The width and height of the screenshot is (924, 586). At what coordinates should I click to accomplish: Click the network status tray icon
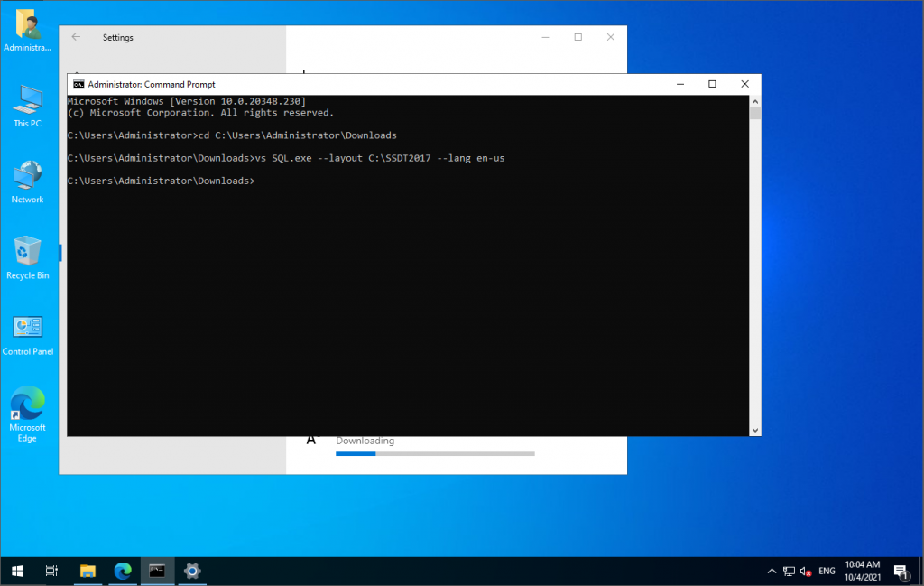[x=789, y=571]
